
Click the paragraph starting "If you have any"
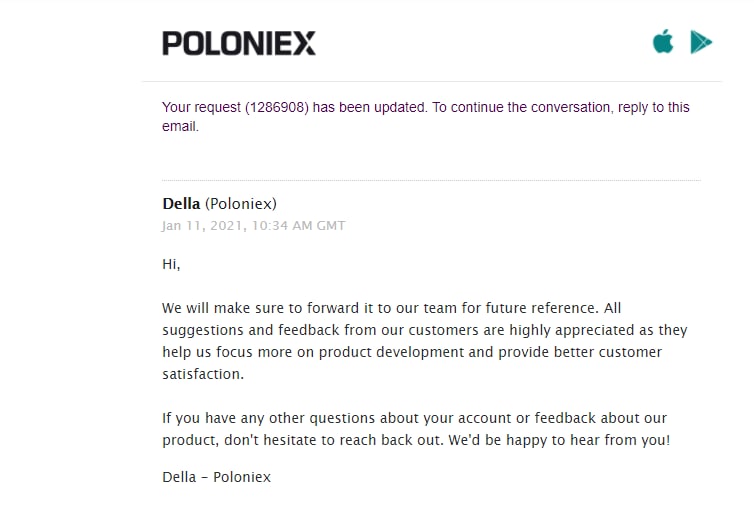tap(416, 429)
